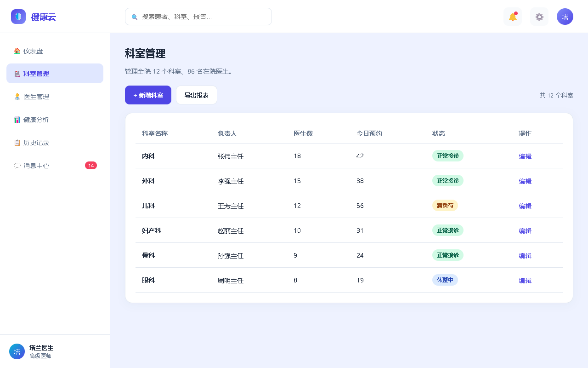Click the 塔兰医生 name in sidebar footer
This screenshot has height=368, width=588.
[x=41, y=348]
